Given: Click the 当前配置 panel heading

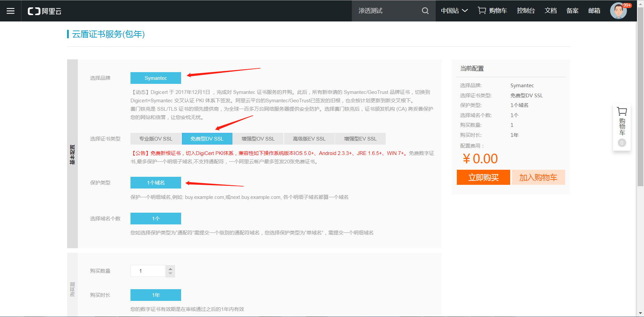Looking at the screenshot, I should click(x=472, y=68).
